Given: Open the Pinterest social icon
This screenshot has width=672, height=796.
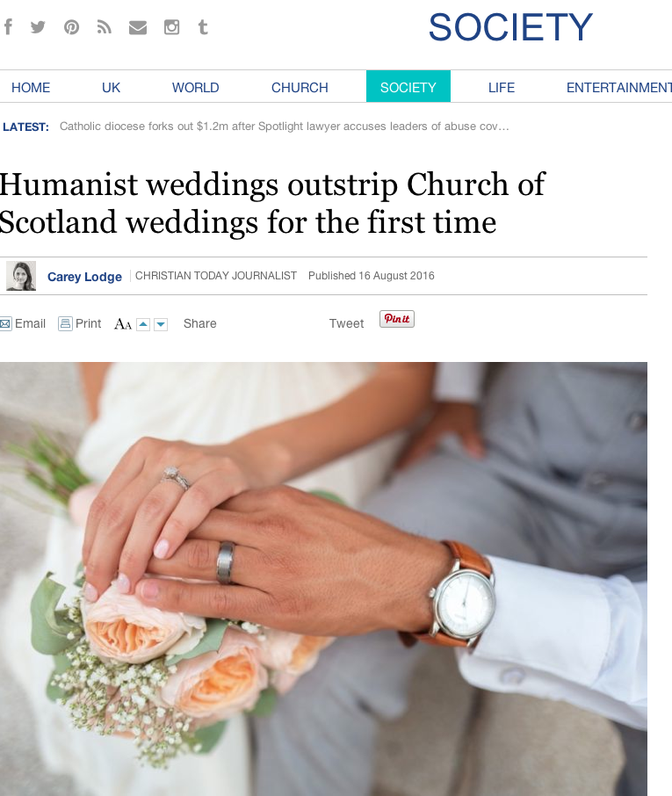Looking at the screenshot, I should [x=71, y=27].
